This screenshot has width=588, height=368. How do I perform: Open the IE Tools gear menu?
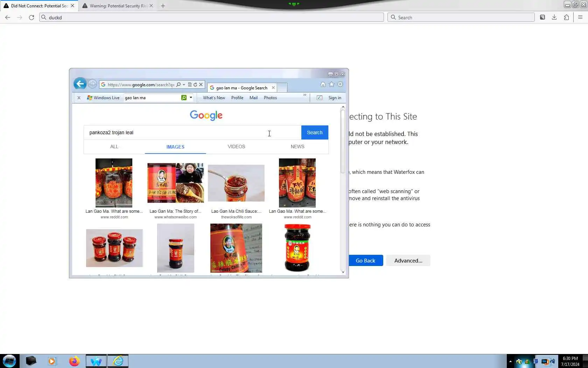[x=340, y=84]
